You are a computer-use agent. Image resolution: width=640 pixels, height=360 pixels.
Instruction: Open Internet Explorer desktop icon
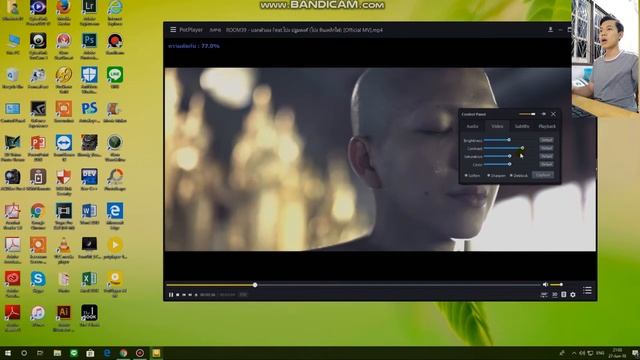point(115,11)
